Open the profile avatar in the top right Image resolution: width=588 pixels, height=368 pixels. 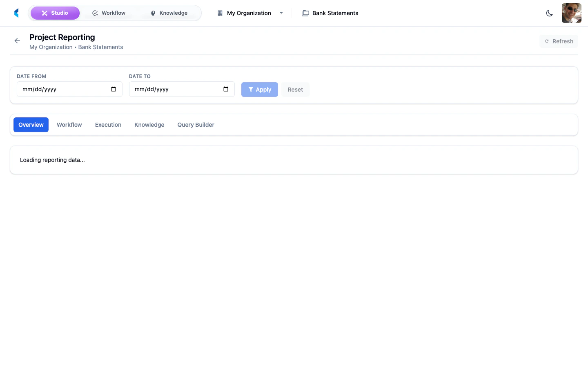[x=571, y=13]
